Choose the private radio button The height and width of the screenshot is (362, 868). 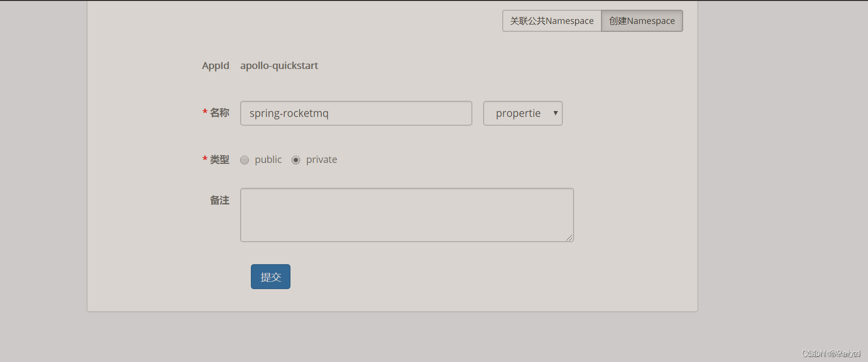296,160
